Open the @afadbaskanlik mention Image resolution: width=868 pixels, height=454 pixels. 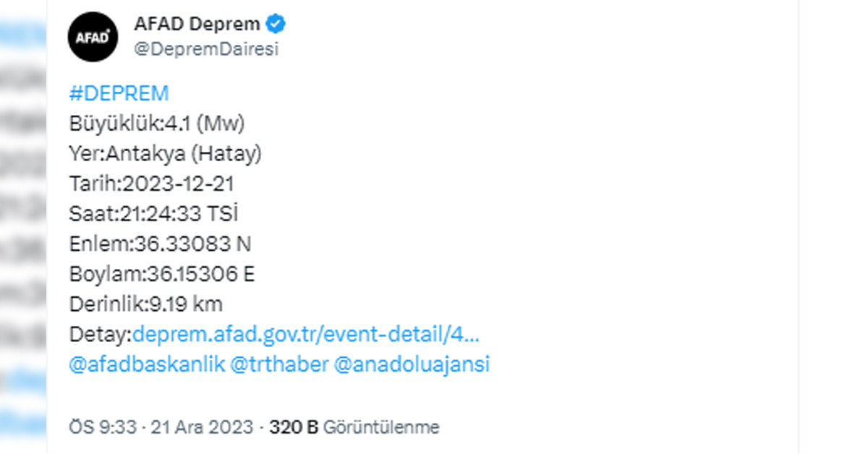coord(146,364)
